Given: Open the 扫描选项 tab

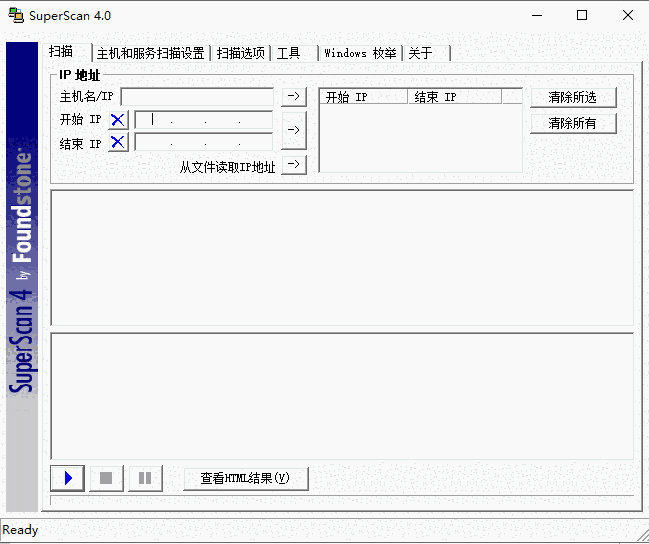Looking at the screenshot, I should [240, 53].
